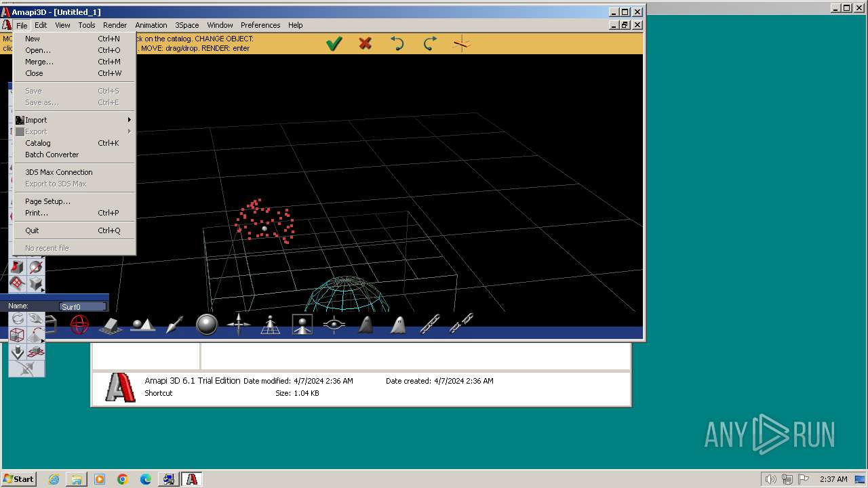868x488 pixels.
Task: Click the box on grid plane icon
Action: tap(111, 326)
